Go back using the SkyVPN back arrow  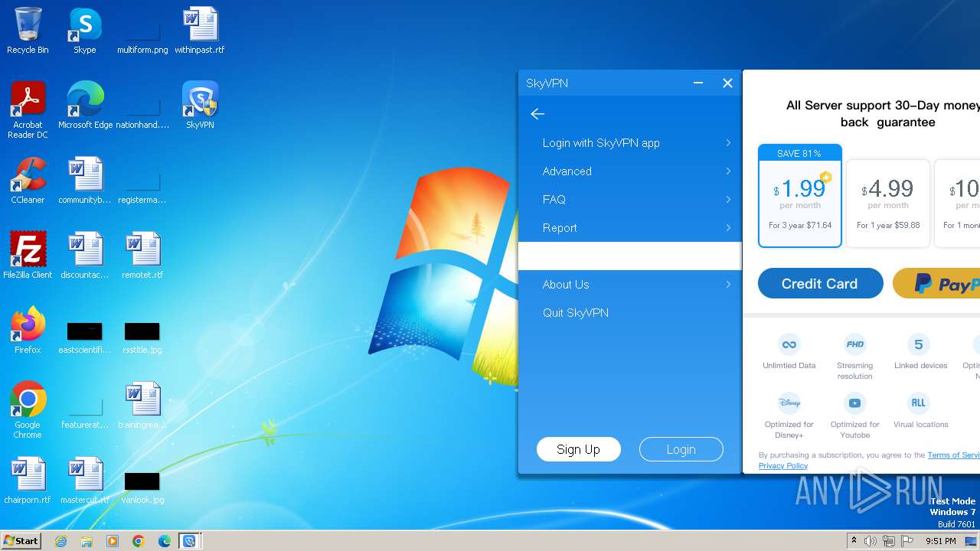[537, 114]
